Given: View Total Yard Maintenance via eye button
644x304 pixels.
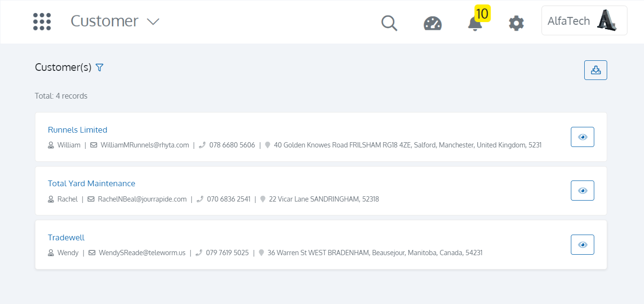Looking at the screenshot, I should (x=583, y=191).
